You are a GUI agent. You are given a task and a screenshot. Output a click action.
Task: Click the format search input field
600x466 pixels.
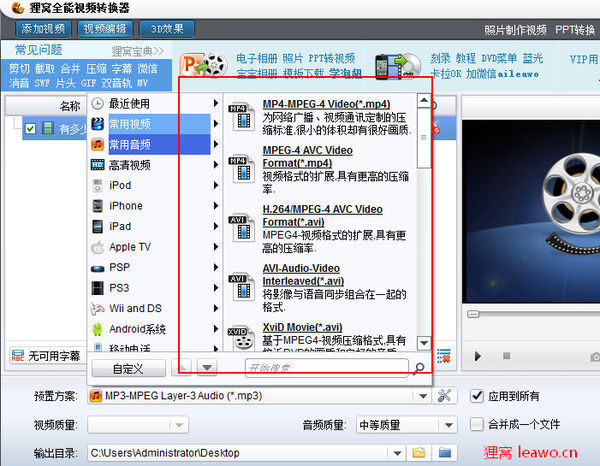click(x=325, y=368)
